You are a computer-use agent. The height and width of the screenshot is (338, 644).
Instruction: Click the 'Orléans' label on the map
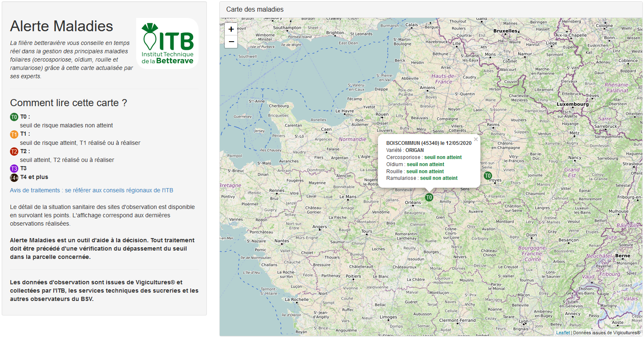[x=413, y=203]
